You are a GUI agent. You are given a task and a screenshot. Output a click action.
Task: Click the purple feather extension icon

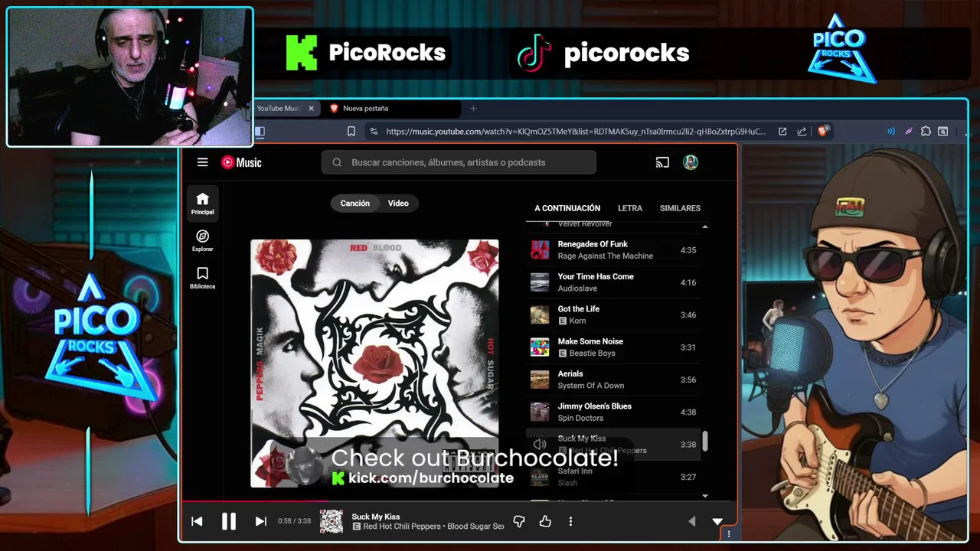909,132
